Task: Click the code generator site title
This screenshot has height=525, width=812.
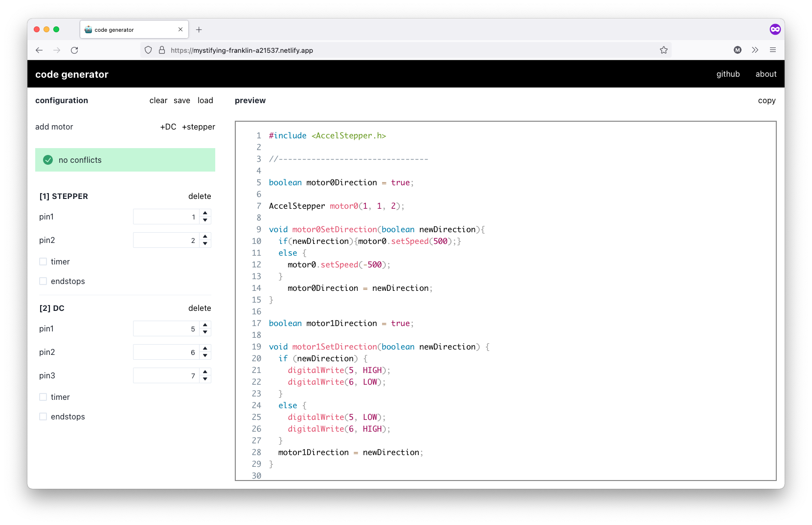Action: pos(72,74)
